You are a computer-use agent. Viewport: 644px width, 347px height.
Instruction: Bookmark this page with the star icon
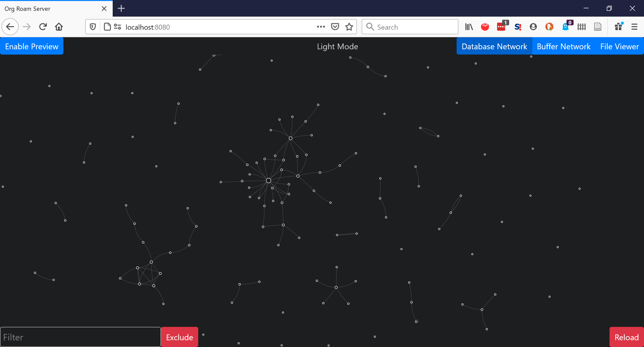coord(349,27)
